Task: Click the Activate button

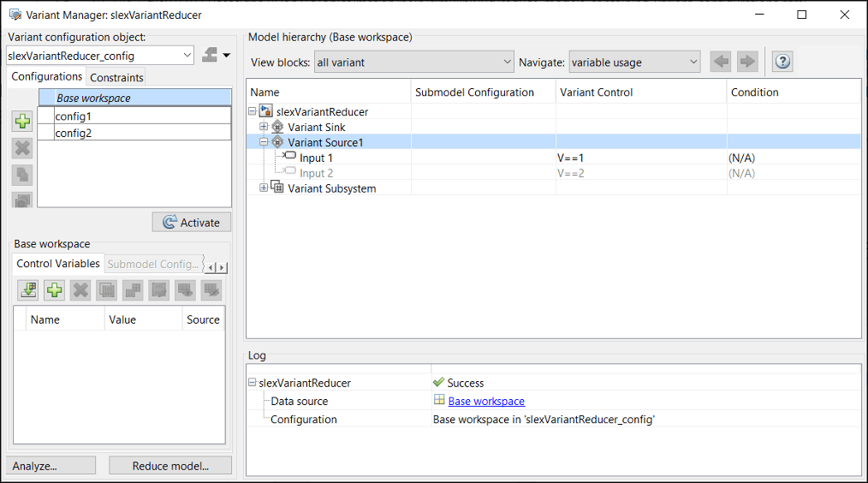Action: (x=192, y=222)
